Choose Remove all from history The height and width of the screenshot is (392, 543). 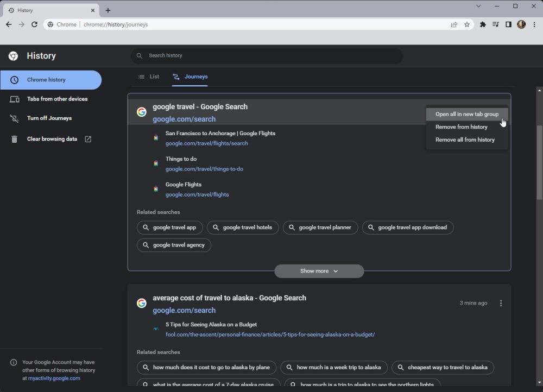pos(465,140)
